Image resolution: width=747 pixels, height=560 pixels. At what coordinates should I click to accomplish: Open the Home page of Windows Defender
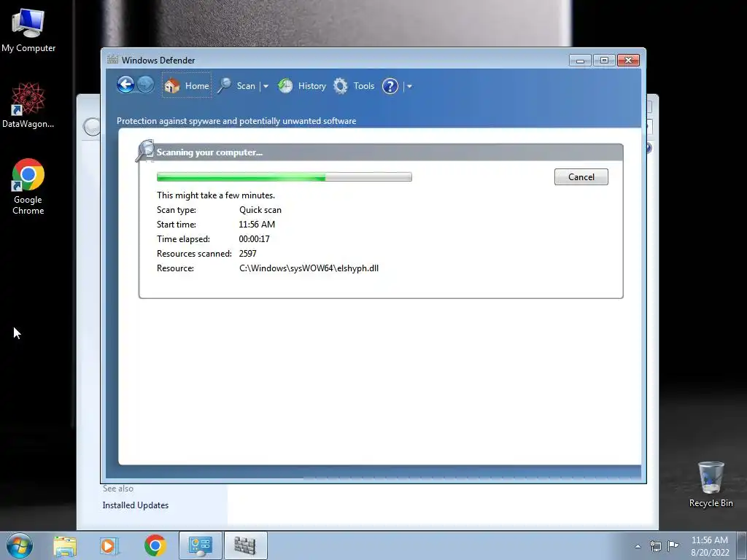tap(187, 86)
